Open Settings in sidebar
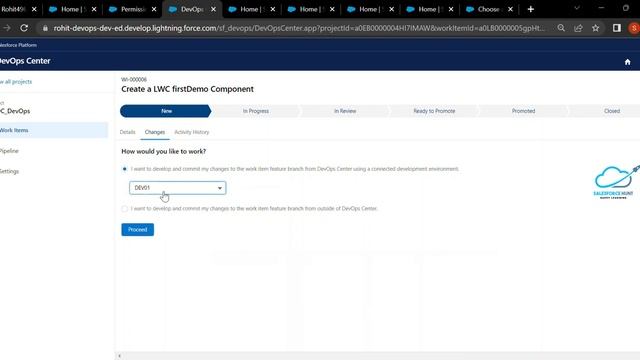 coord(9,171)
